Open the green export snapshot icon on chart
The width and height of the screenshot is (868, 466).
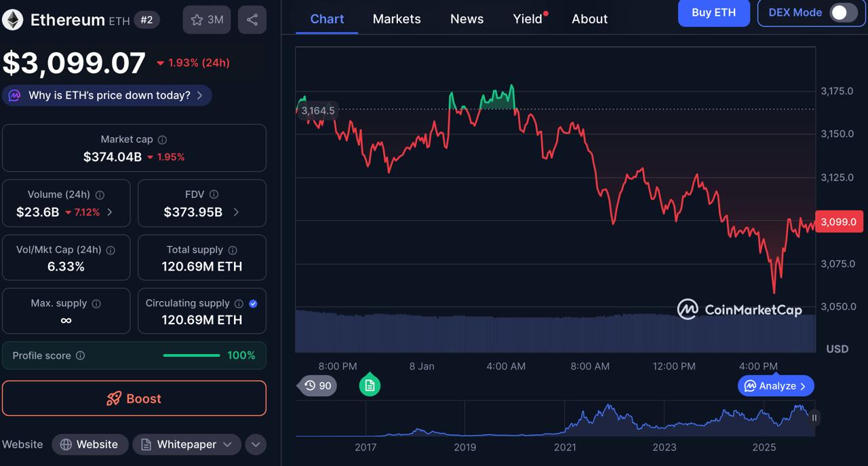(x=370, y=385)
